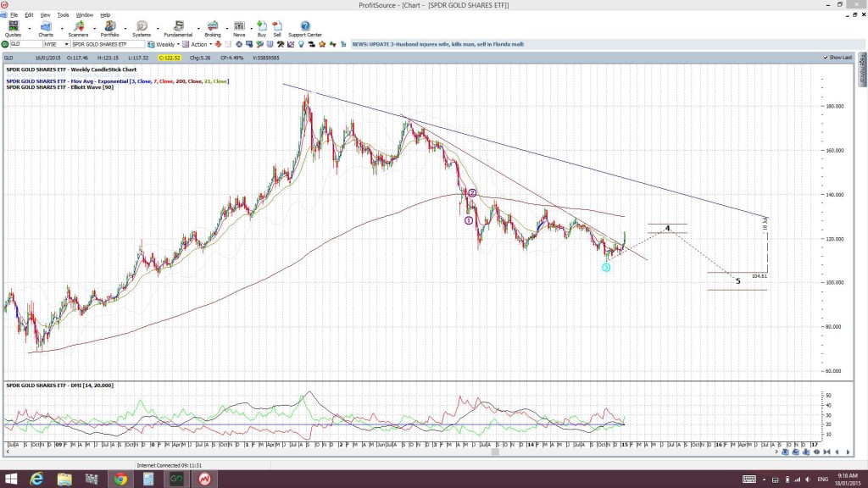Screen dimensions: 868x488
Task: Click the green GO icon beside symbol box
Action: click(5, 44)
